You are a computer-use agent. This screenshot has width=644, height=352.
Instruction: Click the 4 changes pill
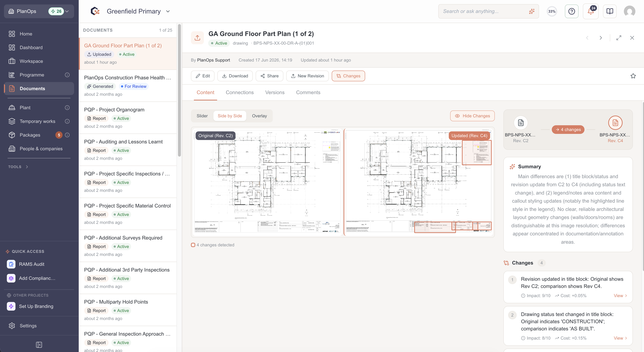tap(568, 130)
